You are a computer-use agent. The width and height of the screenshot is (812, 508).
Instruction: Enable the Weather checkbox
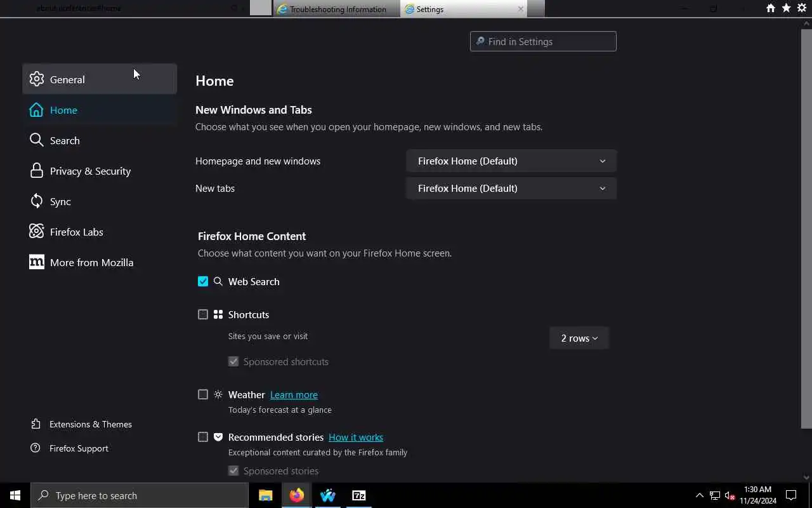click(x=203, y=394)
